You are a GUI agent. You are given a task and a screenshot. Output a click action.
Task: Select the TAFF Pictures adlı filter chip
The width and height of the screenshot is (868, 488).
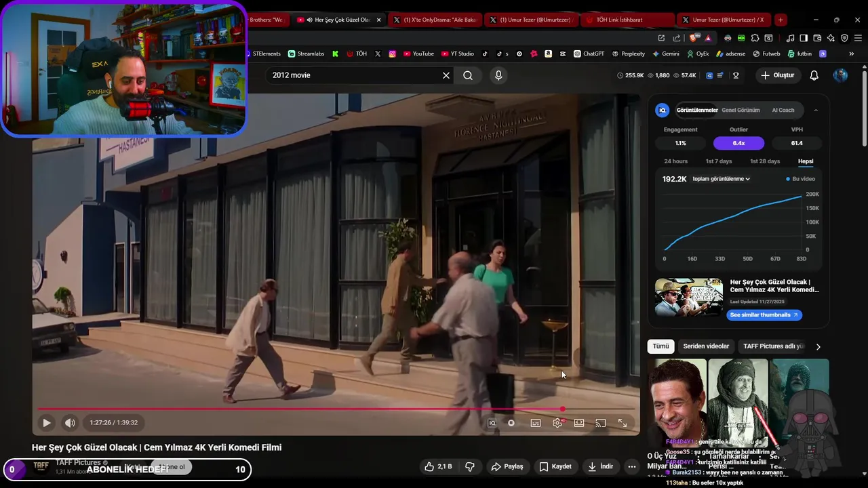click(x=773, y=346)
